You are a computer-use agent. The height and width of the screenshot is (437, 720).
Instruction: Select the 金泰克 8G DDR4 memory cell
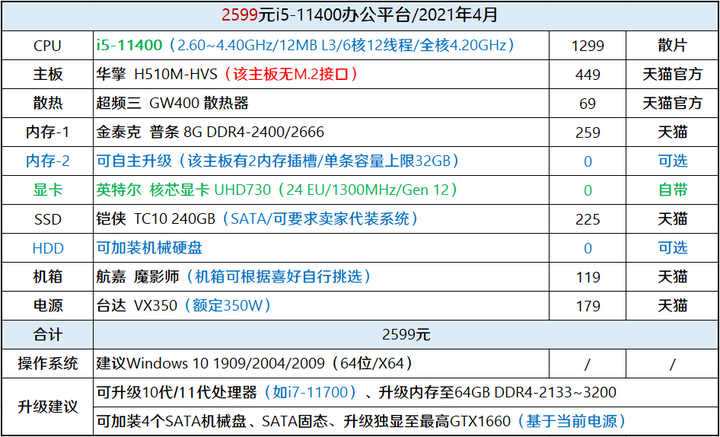tap(321, 132)
